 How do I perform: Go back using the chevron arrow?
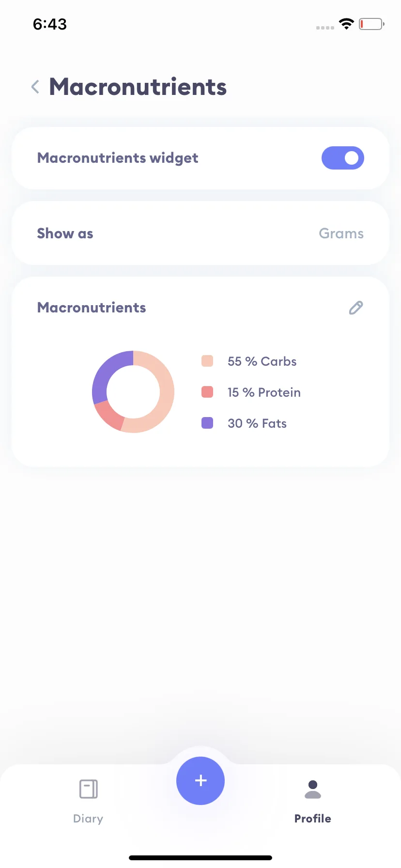coord(35,87)
